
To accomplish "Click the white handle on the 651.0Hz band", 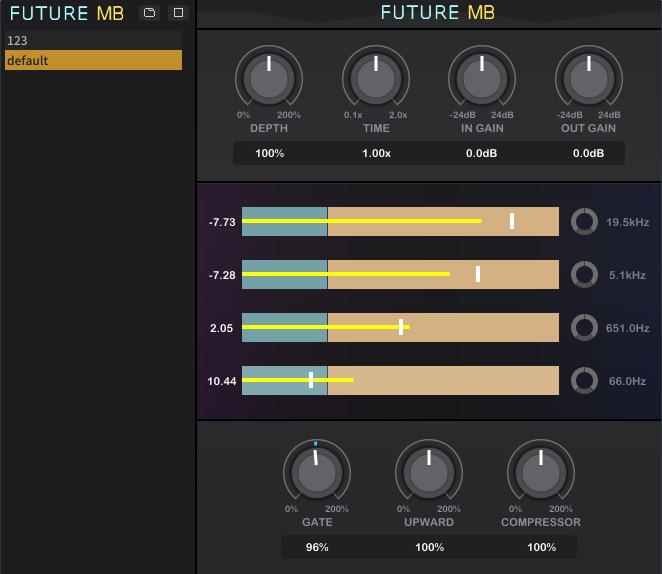I will (x=401, y=327).
